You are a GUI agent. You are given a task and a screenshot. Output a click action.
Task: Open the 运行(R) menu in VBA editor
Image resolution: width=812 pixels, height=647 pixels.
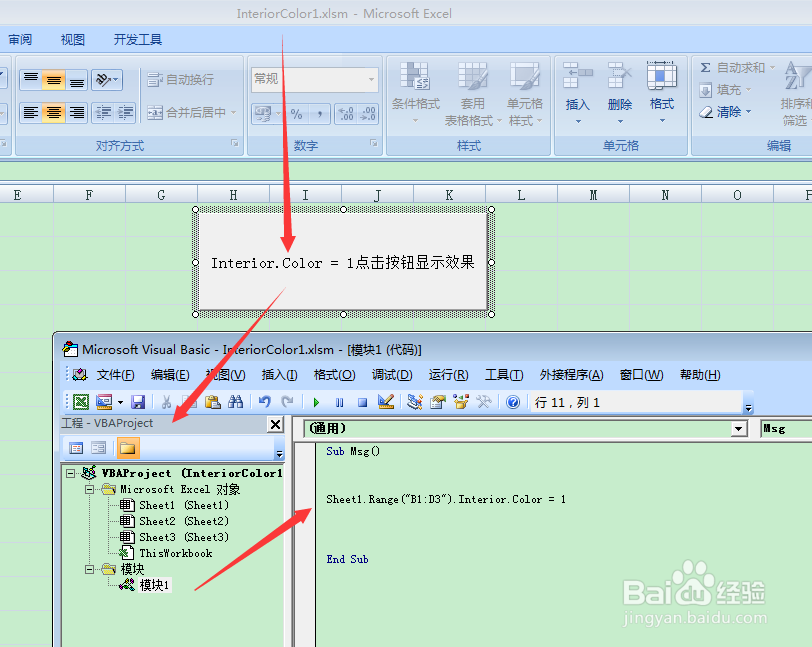448,375
